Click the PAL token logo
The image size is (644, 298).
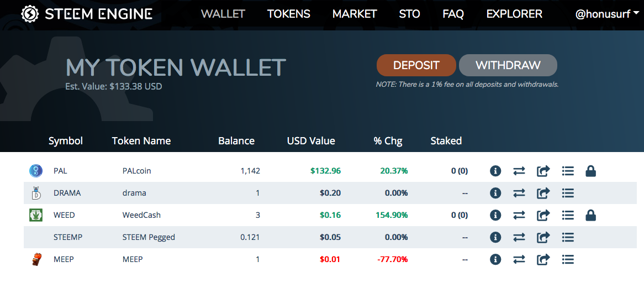point(36,171)
